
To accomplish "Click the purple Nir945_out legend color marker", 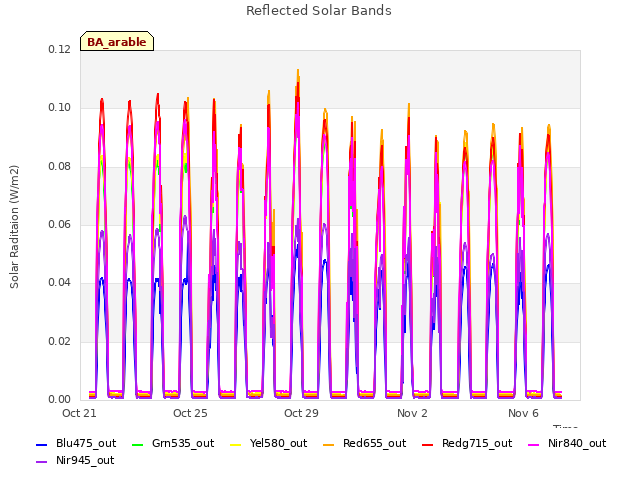I will click(42, 462).
